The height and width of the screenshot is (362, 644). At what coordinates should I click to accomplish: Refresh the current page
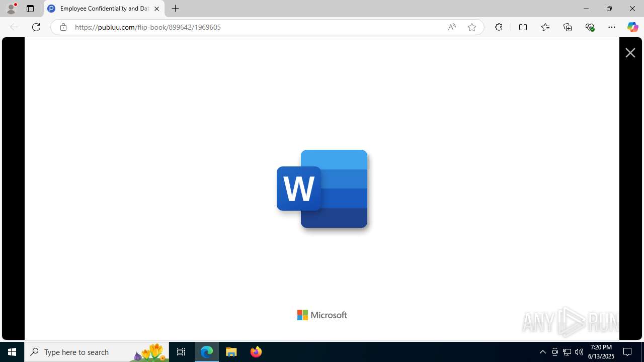(x=36, y=27)
